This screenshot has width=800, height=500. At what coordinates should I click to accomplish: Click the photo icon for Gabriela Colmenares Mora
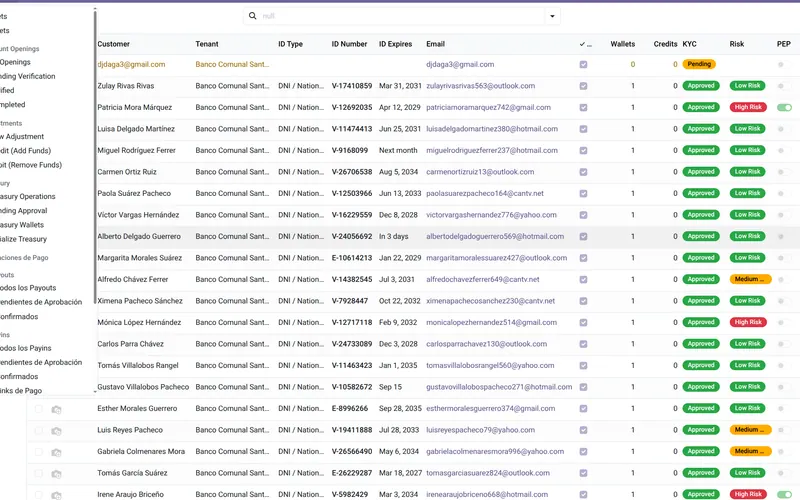pyautogui.click(x=56, y=452)
